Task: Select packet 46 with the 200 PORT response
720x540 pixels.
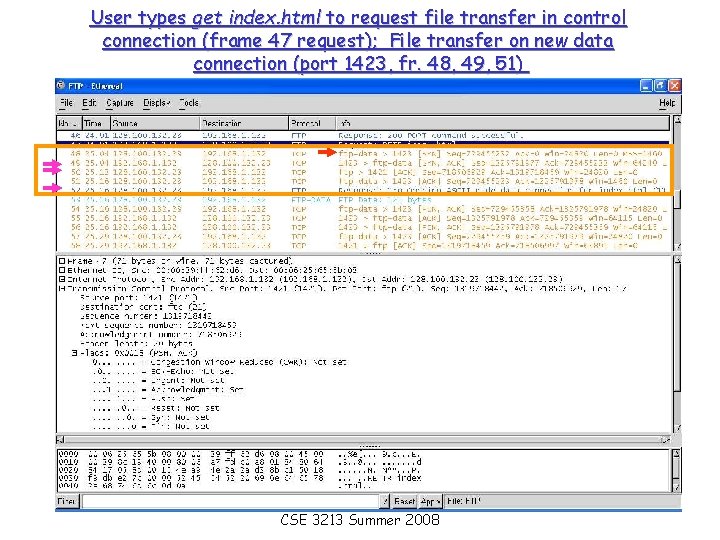Action: [363, 135]
